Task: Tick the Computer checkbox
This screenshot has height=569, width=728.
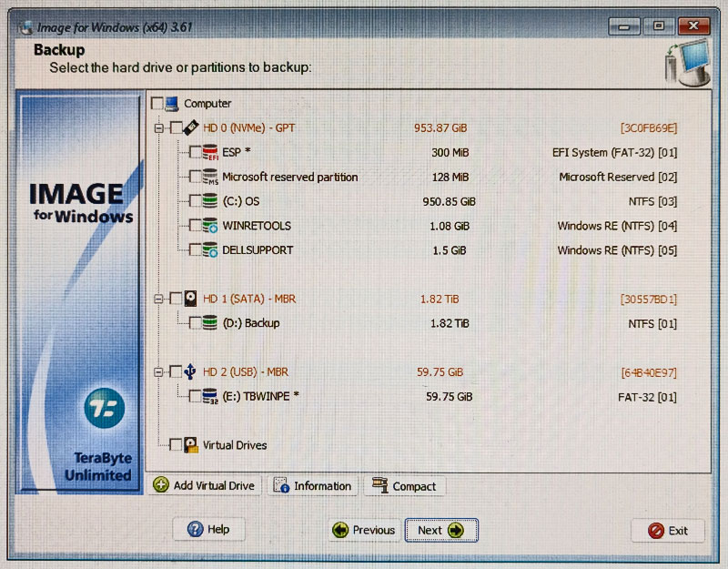Action: point(157,104)
